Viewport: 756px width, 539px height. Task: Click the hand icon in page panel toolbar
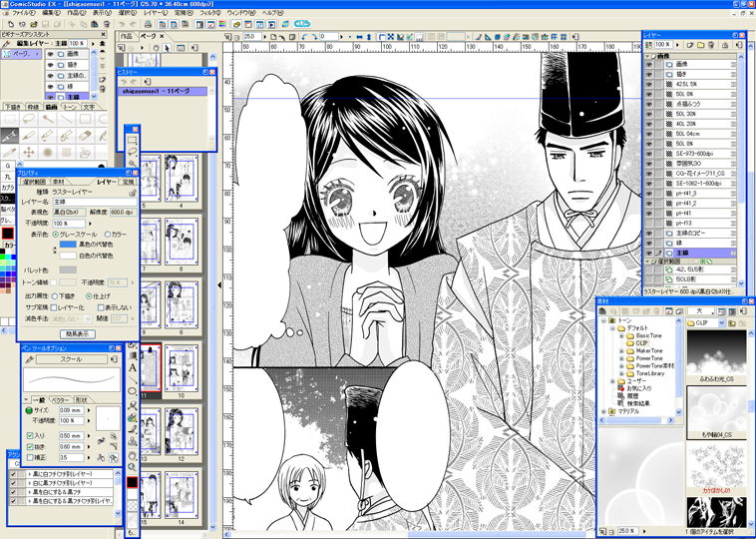click(x=156, y=48)
